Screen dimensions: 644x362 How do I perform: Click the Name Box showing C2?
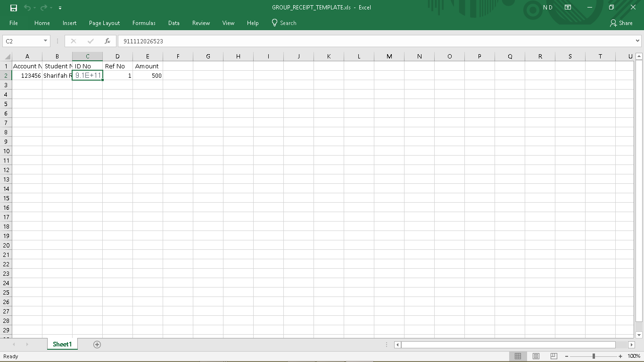tap(22, 41)
